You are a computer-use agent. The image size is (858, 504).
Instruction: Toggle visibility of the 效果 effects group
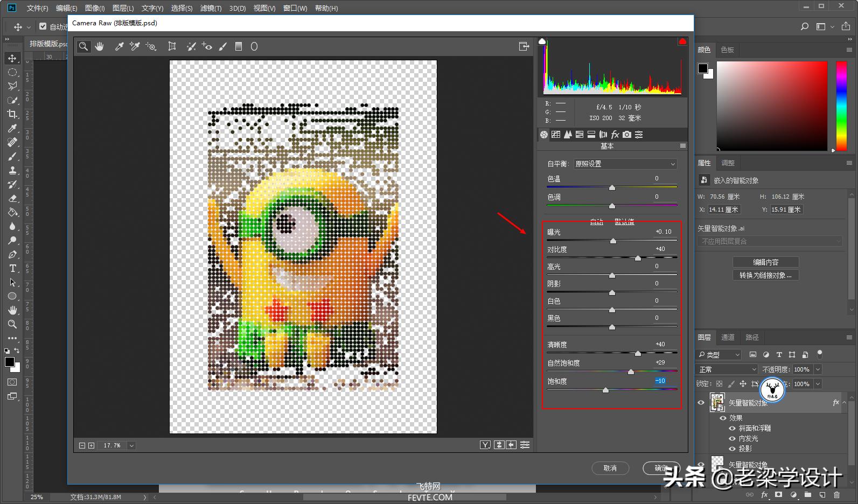click(723, 418)
